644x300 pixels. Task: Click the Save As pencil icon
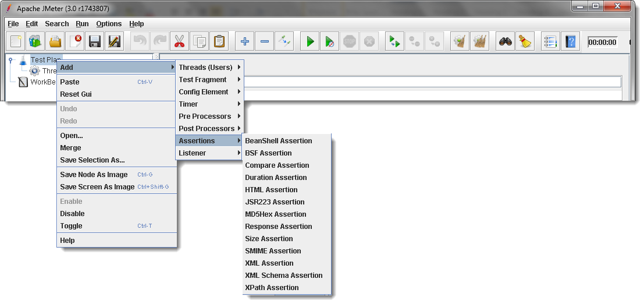(115, 41)
